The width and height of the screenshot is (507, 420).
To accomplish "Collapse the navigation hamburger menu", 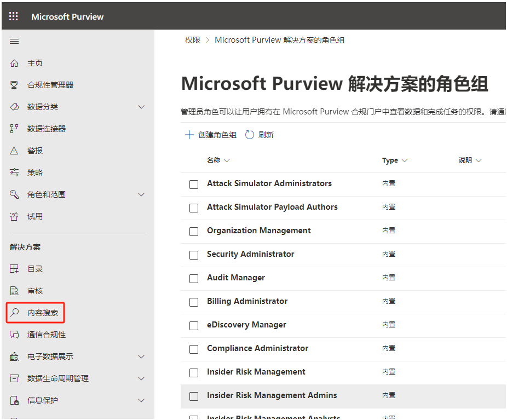I will pyautogui.click(x=14, y=42).
